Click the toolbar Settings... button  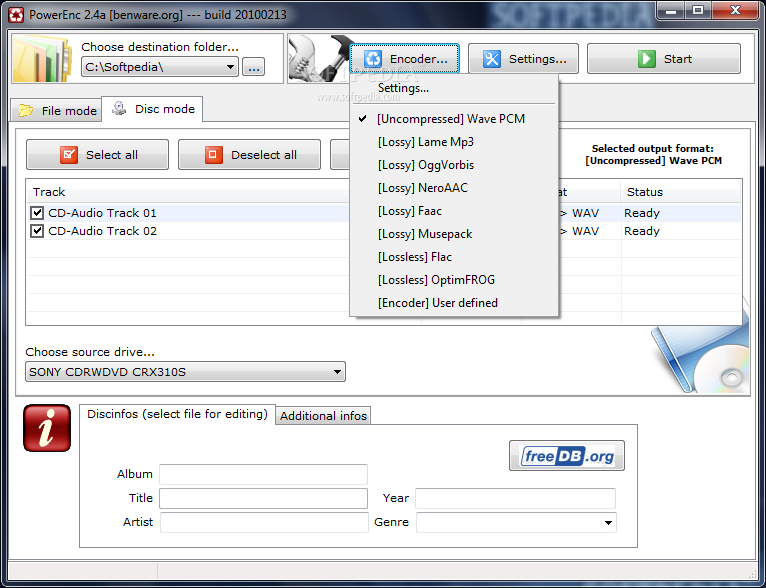(523, 59)
